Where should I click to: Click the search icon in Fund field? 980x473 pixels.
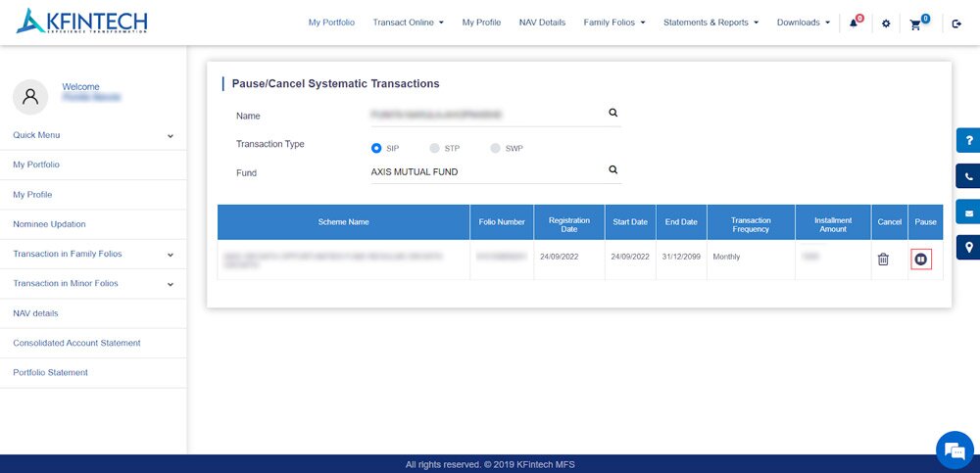[613, 169]
